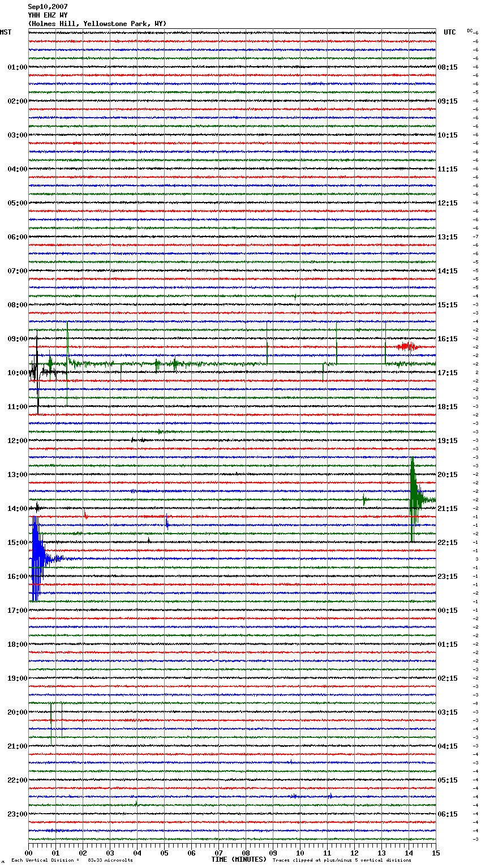The width and height of the screenshot is (481, 868).
Task: Select the 16:00 MST time label
Action: click(x=17, y=577)
